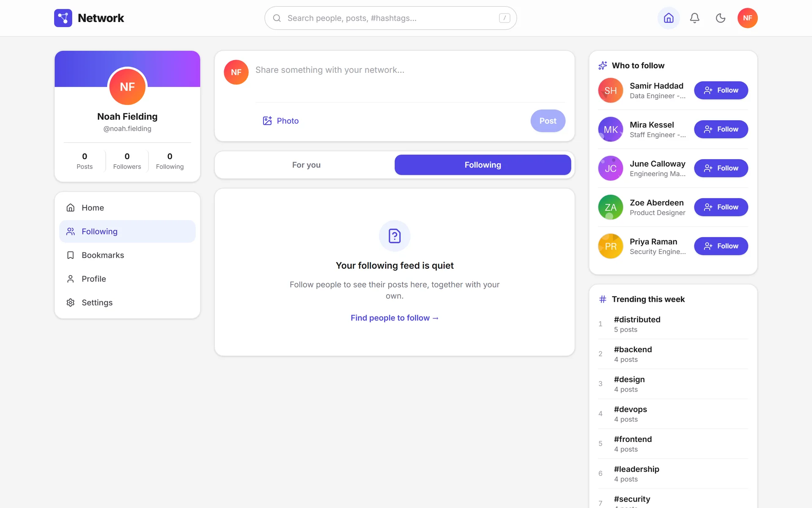Open Mira Kessel's MK avatar
The height and width of the screenshot is (508, 812).
(610, 129)
